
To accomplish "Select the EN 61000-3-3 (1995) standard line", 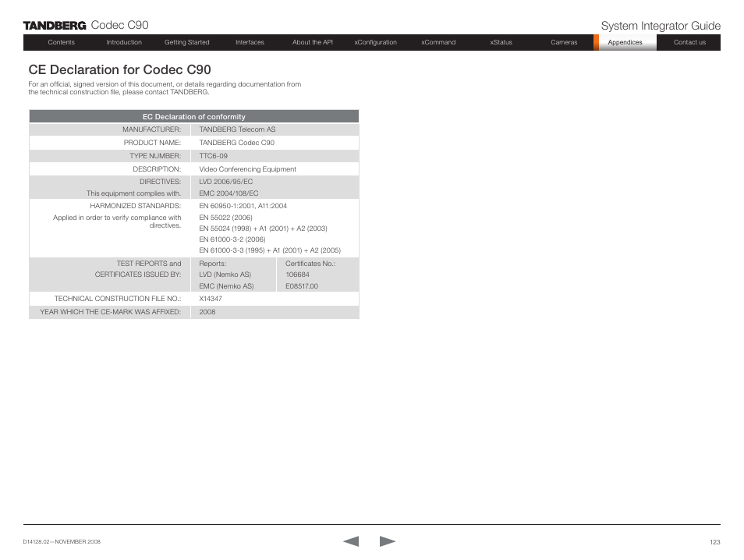I will tap(270, 250).
